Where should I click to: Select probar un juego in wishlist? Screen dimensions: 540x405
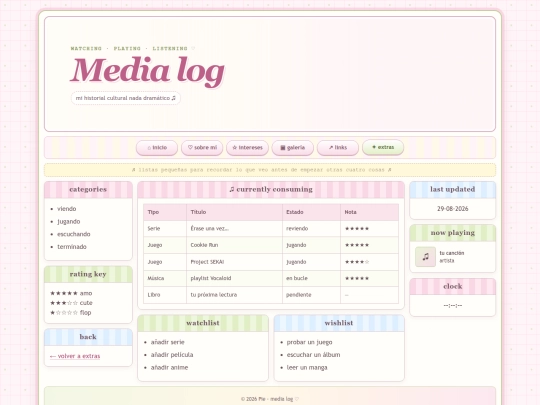coord(310,342)
